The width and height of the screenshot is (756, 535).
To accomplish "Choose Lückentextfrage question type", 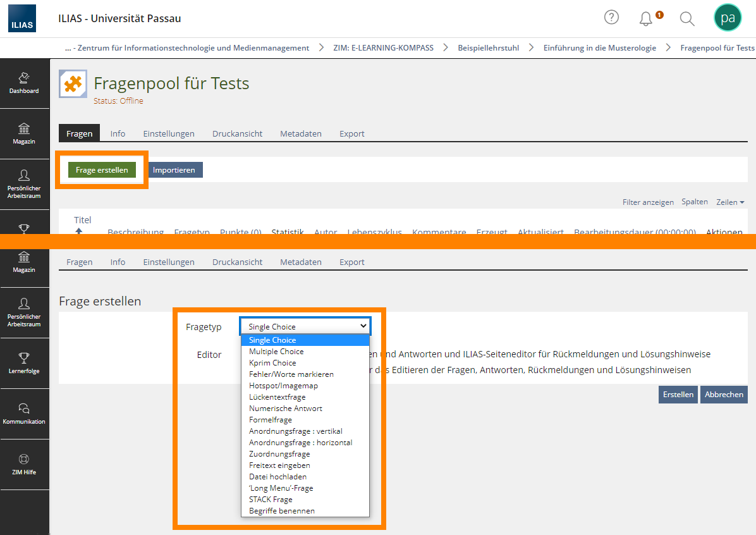I will (305, 397).
